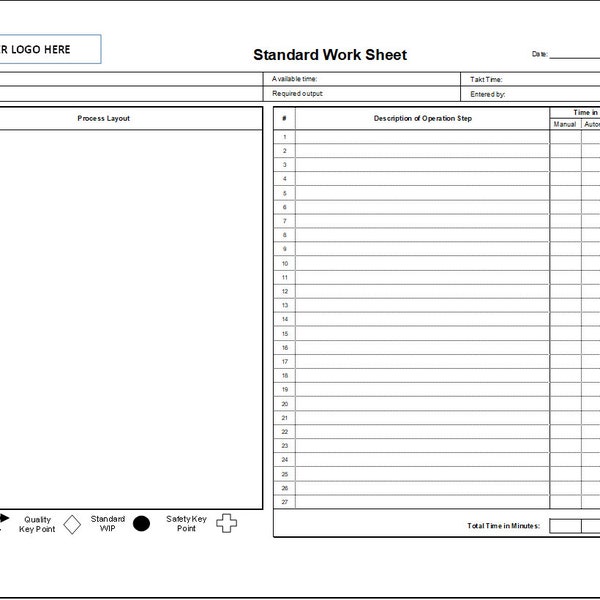This screenshot has height=600, width=600.
Task: Click the Safety Key Point label
Action: 186,523
